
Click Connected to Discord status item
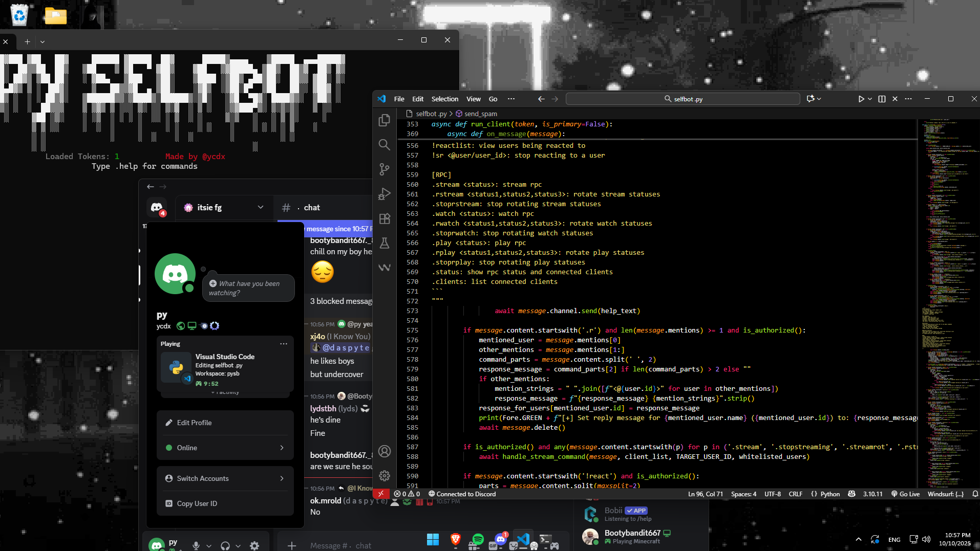[462, 494]
